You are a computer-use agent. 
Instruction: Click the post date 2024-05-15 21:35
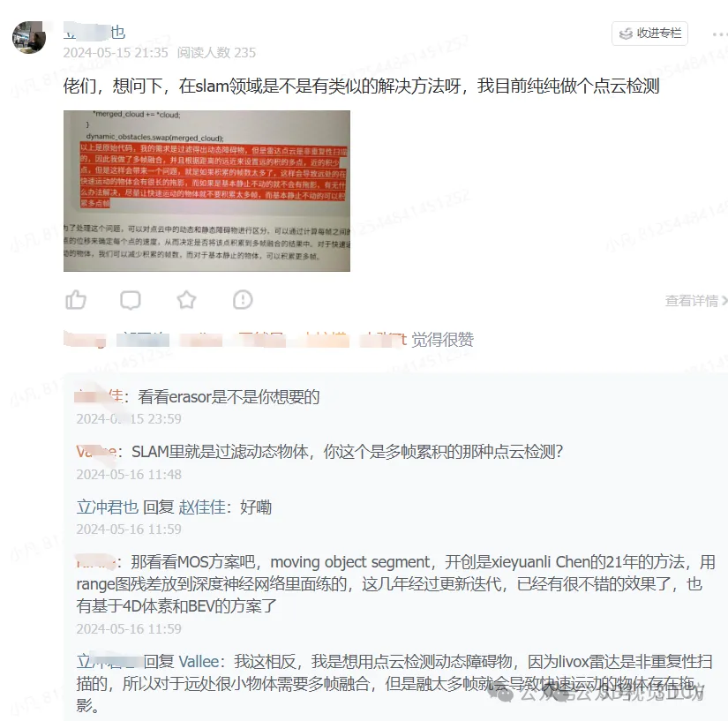click(x=116, y=52)
